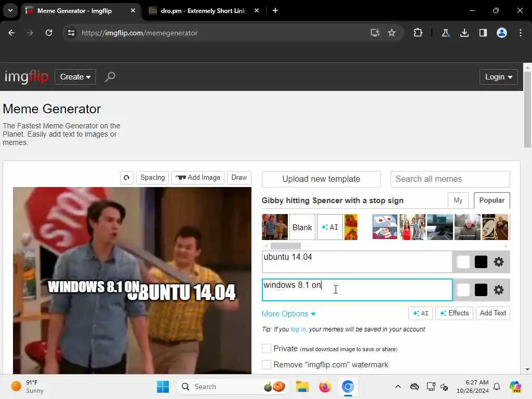This screenshot has width=532, height=399.
Task: Click the imgflip logo
Action: [26, 77]
